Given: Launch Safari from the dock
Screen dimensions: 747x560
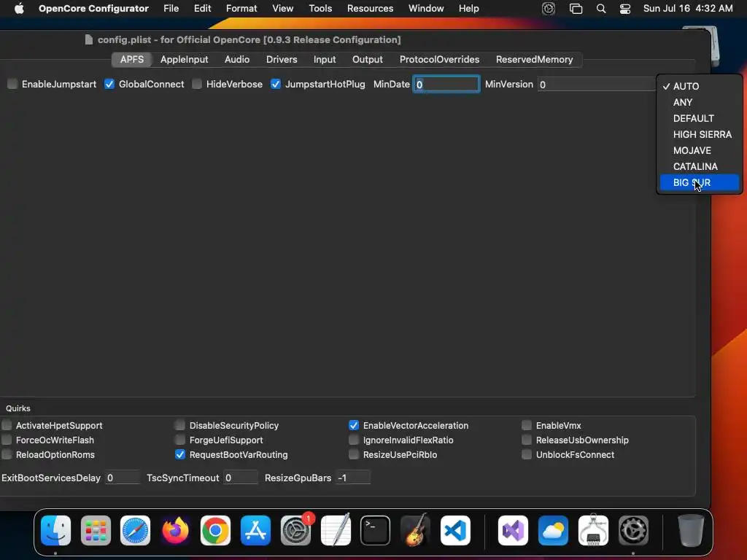Looking at the screenshot, I should coord(135,530).
